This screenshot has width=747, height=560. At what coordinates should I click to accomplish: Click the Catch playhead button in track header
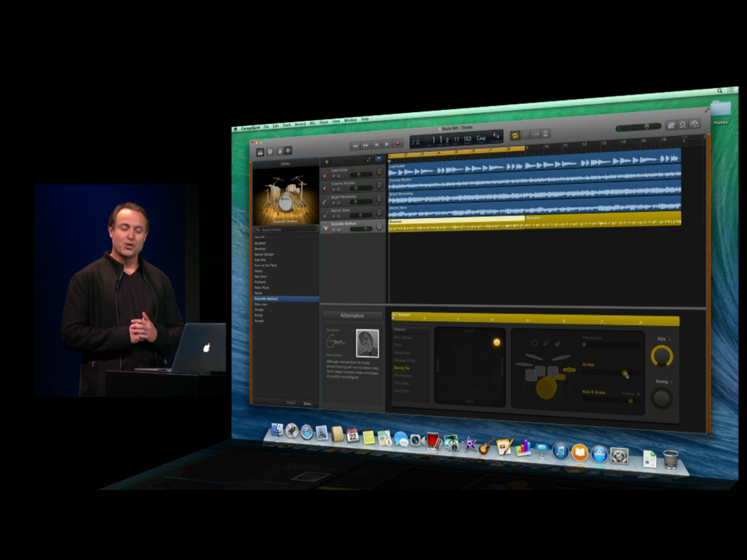point(369,160)
